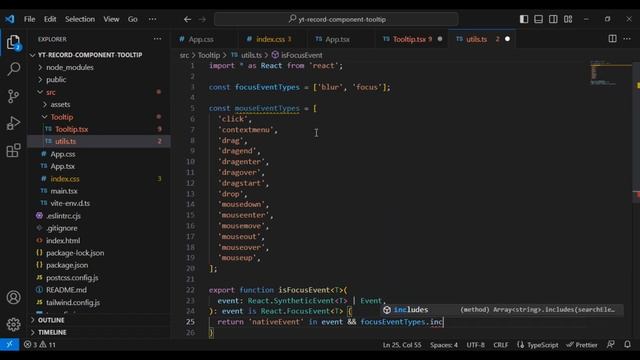Open the Search view in activity bar
The image size is (640, 360).
[x=13, y=69]
